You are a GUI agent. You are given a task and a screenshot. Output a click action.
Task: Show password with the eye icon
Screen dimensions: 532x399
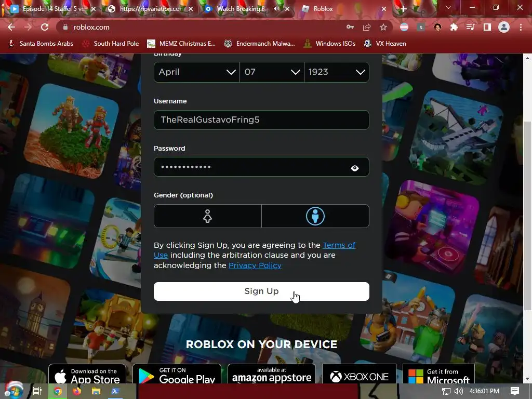click(x=355, y=168)
